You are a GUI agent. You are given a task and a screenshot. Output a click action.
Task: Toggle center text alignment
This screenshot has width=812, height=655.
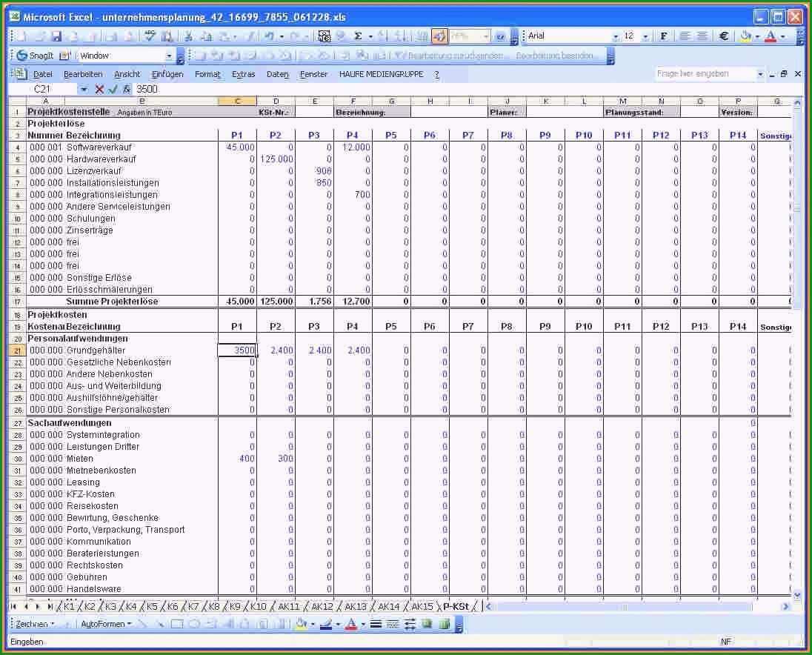[702, 36]
